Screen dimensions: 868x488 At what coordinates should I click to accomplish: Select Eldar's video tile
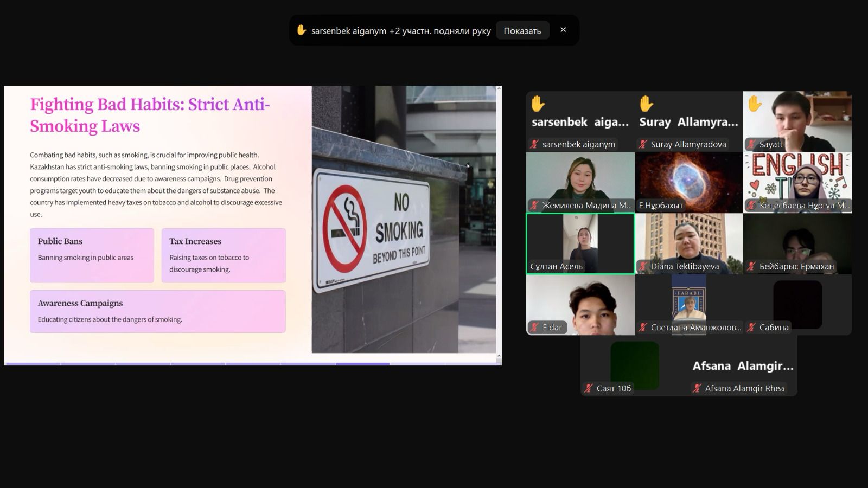580,305
